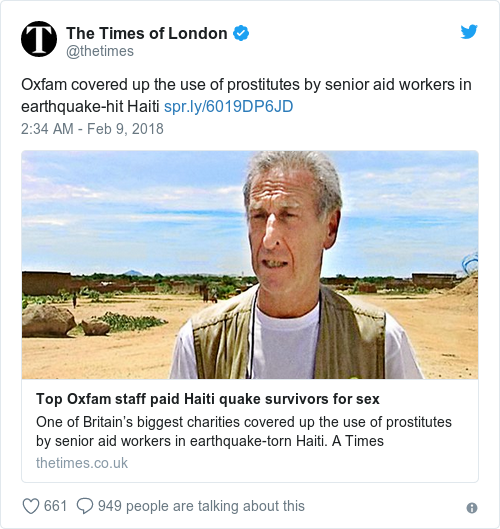Click the Twitter bird logo icon

[x=469, y=32]
